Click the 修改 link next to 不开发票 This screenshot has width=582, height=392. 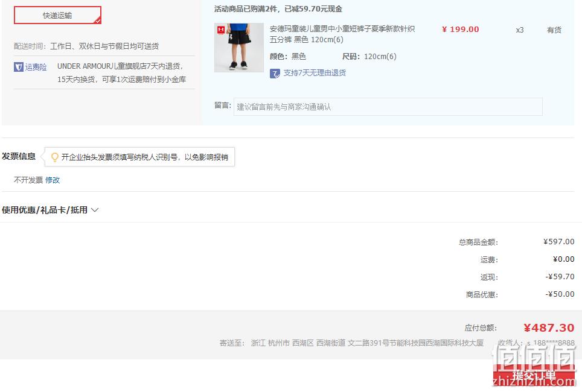[53, 180]
